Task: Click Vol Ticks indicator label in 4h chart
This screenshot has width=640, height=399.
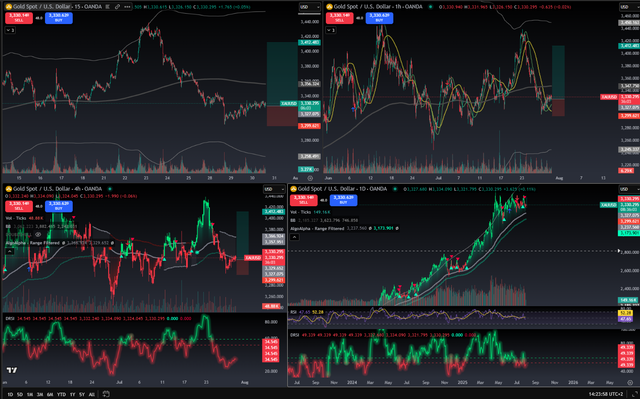Action: (x=16, y=218)
